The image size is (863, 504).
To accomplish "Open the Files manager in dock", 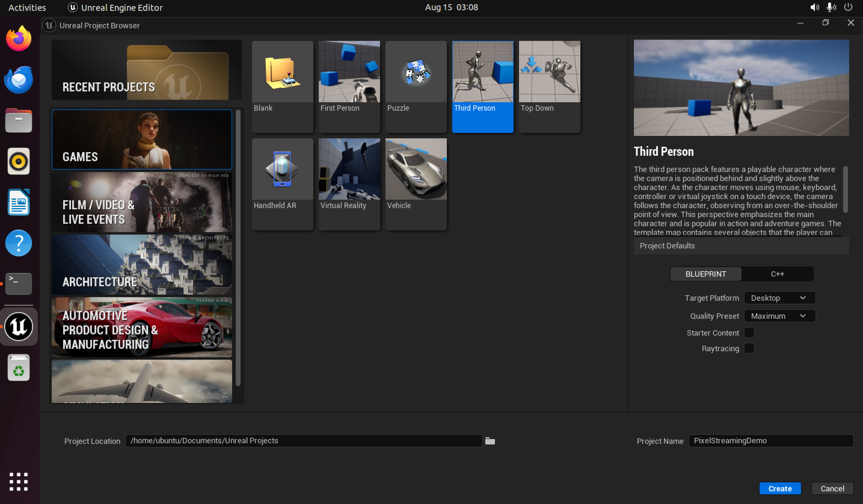I will click(x=19, y=121).
